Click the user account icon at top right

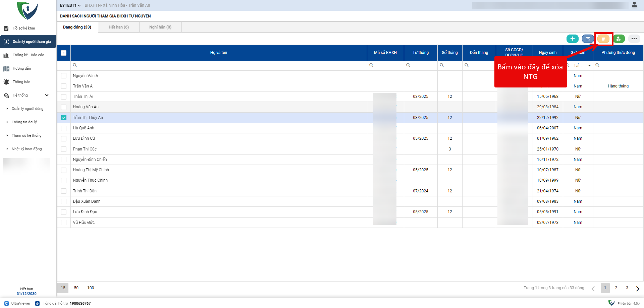pos(634,5)
